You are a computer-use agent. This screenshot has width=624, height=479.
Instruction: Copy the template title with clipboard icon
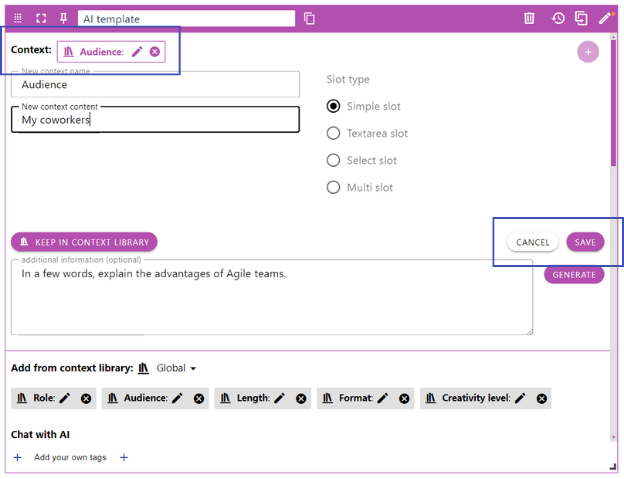click(x=309, y=18)
